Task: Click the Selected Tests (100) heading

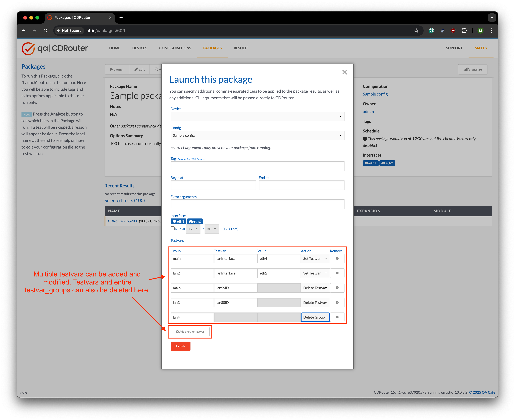Action: 125,200
